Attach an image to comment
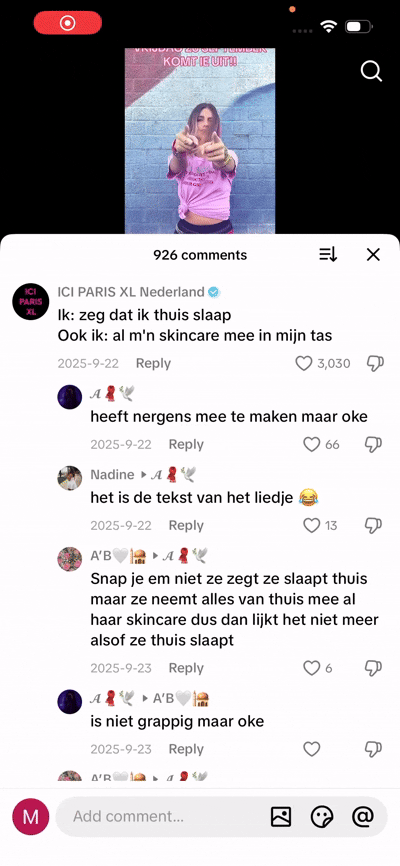 [x=281, y=816]
